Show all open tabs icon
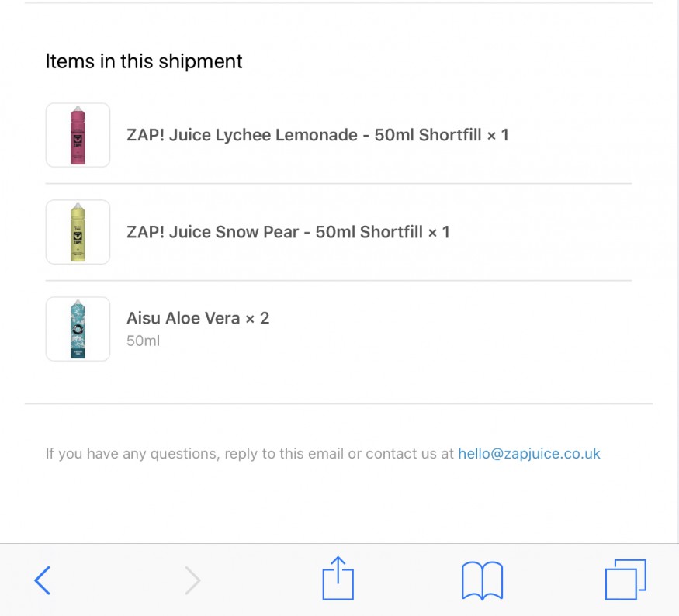This screenshot has height=616, width=679. (x=625, y=580)
